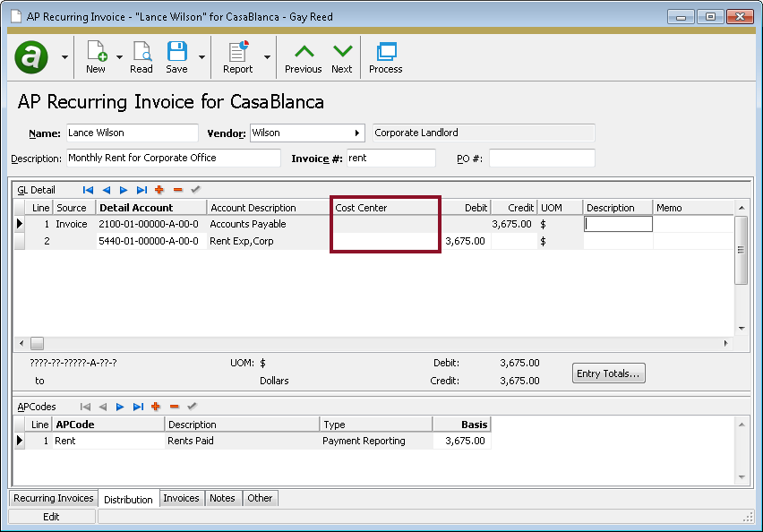Switch to the Recurring Invoices tab
763x532 pixels.
click(x=53, y=498)
